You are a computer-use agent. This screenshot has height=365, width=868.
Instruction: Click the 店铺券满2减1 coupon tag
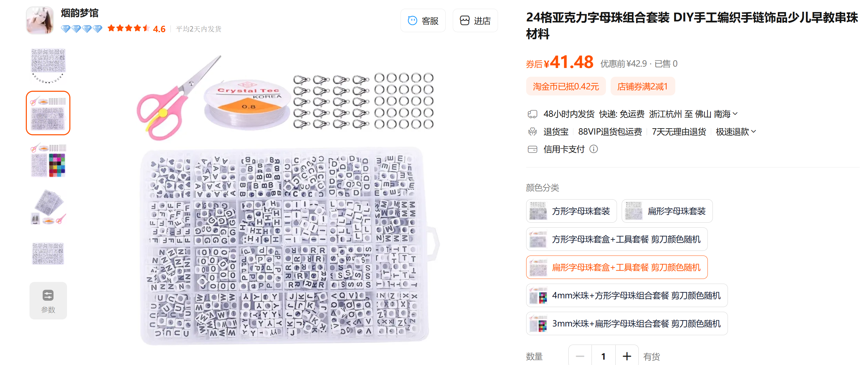pyautogui.click(x=642, y=86)
